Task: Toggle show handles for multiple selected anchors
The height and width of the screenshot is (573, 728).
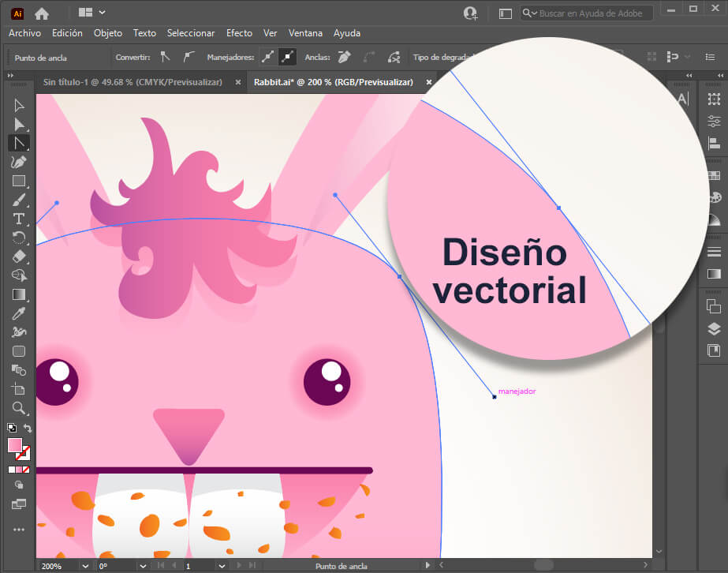Action: [x=268, y=56]
